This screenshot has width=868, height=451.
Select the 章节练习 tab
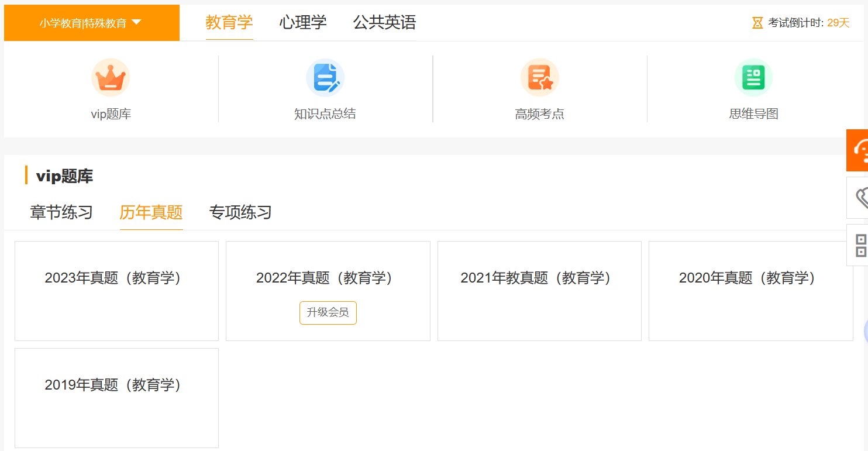(61, 212)
